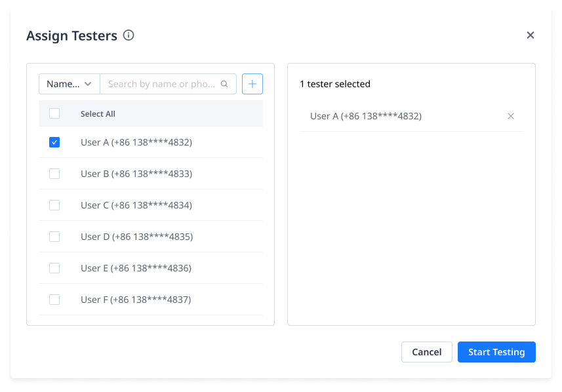Check the checkbox for User D
Viewport: 562px width, 392px height.
tap(54, 236)
